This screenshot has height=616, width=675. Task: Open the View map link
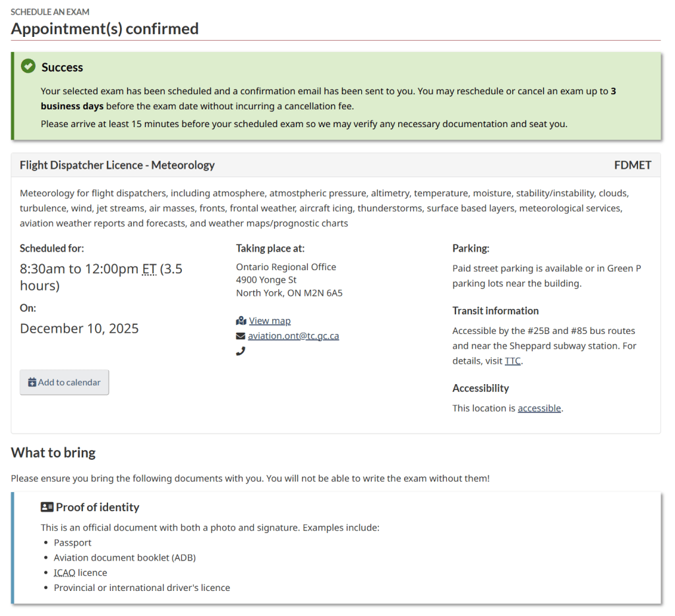pyautogui.click(x=270, y=321)
